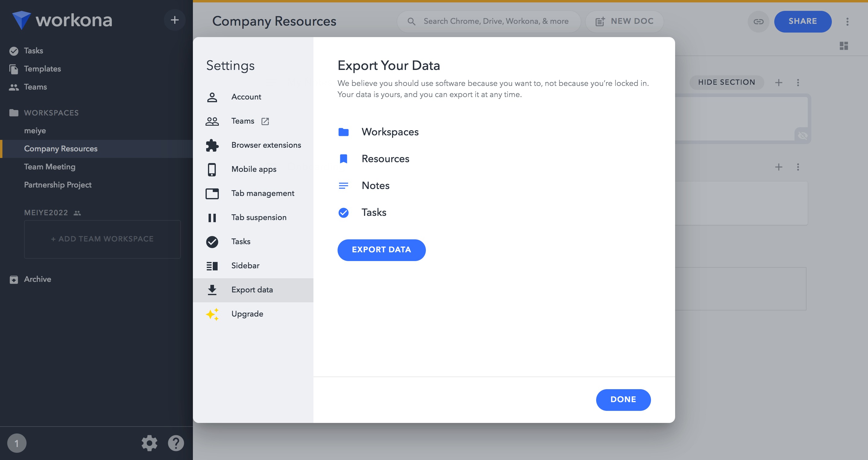Image resolution: width=868 pixels, height=460 pixels.
Task: Open Browser extensions settings
Action: pyautogui.click(x=253, y=145)
